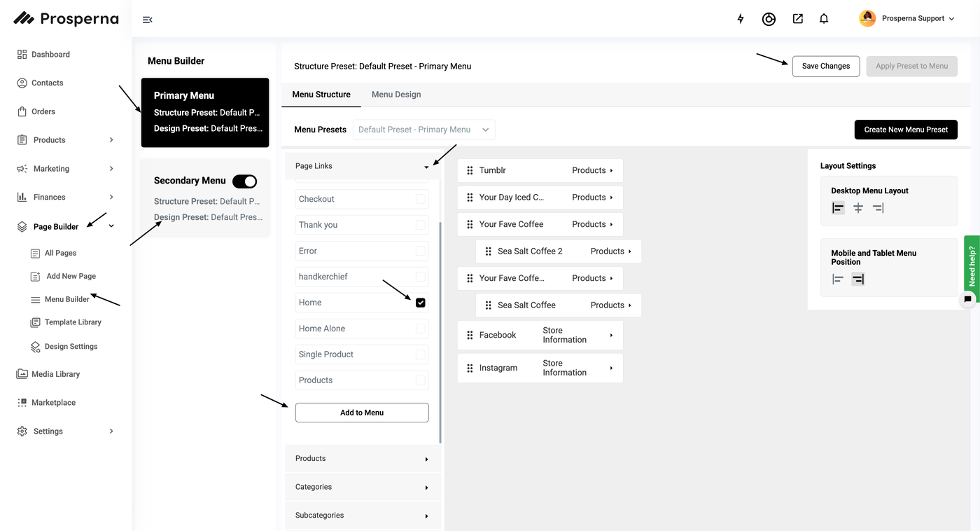Viewport: 980px width, 531px height.
Task: Set mobile menu position to left
Action: click(x=838, y=280)
